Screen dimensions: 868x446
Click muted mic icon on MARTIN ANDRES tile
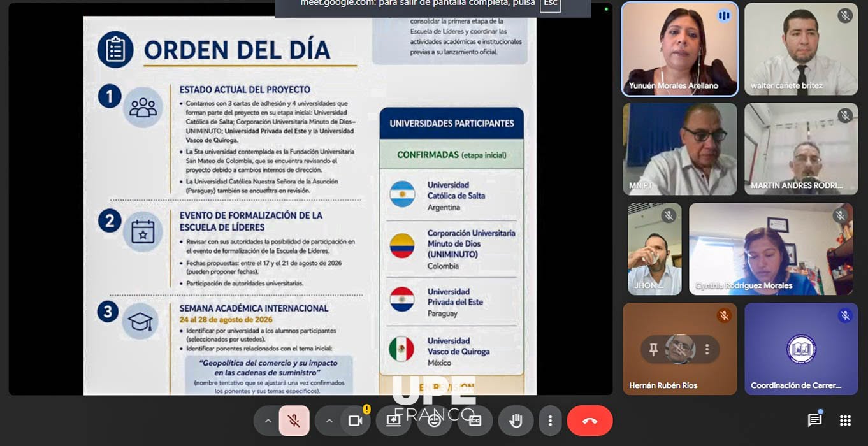click(845, 115)
